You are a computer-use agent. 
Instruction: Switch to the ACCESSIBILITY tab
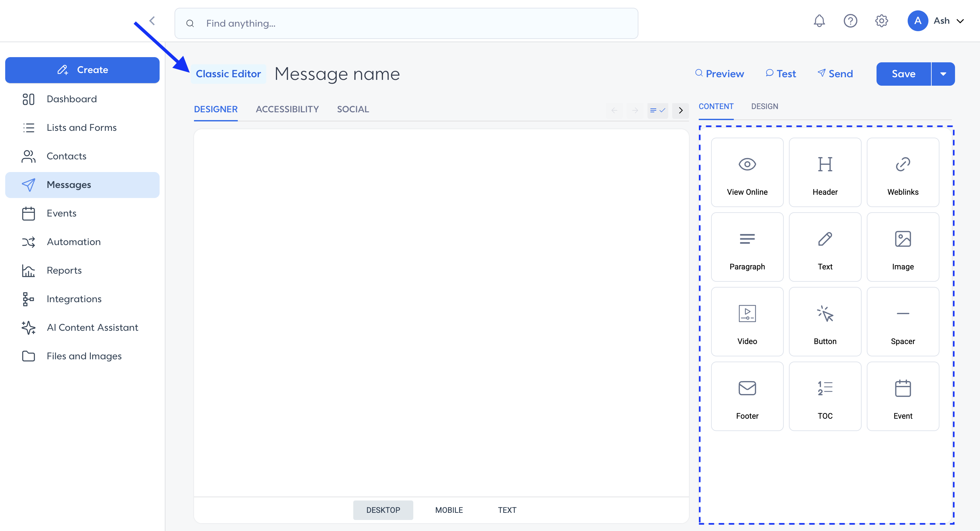tap(287, 109)
